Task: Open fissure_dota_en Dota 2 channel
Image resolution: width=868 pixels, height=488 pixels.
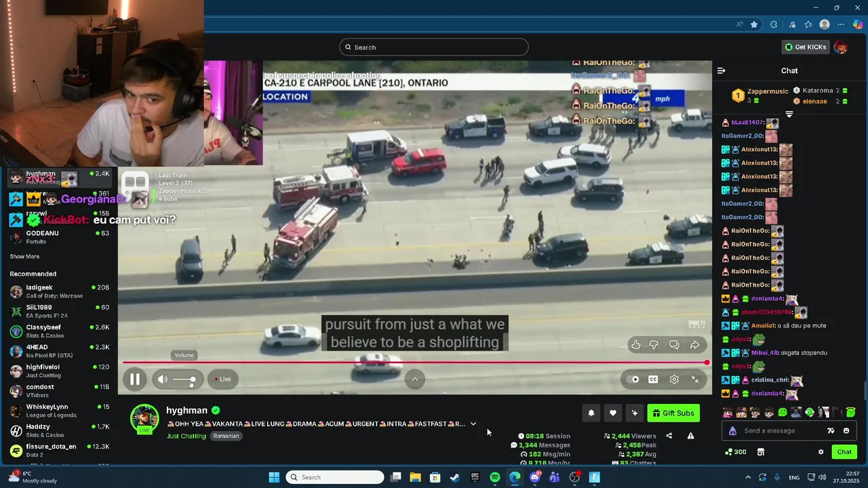Action: click(x=59, y=451)
